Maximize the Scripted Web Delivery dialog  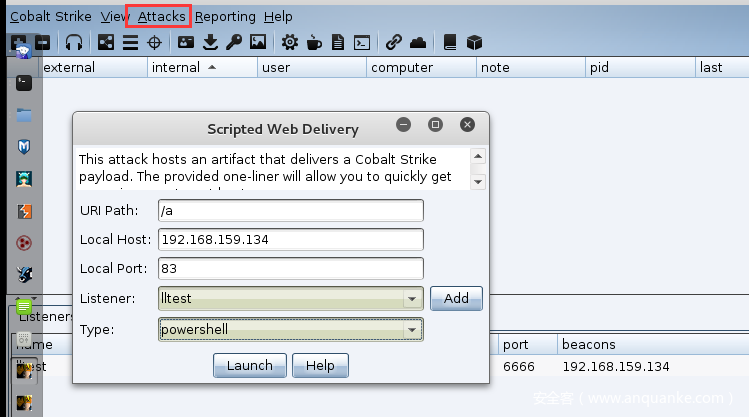435,125
